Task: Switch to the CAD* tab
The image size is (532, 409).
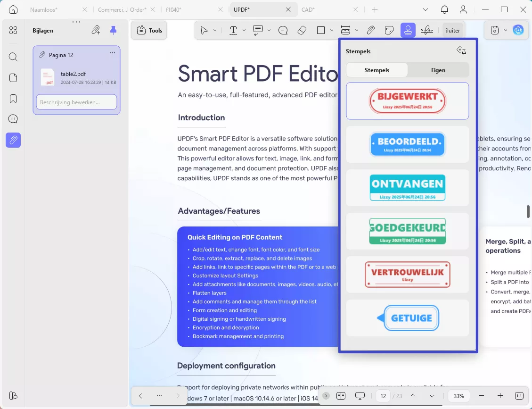Action: click(308, 10)
